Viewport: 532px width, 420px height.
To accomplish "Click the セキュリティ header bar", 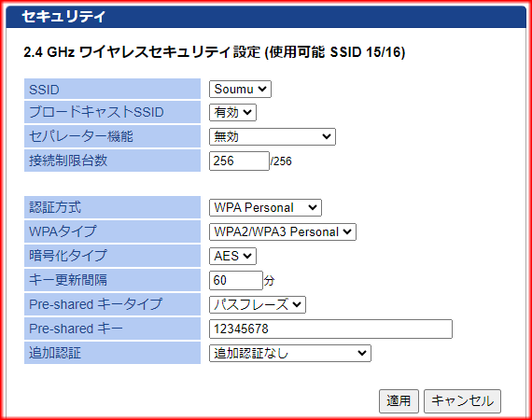I will (266, 17).
